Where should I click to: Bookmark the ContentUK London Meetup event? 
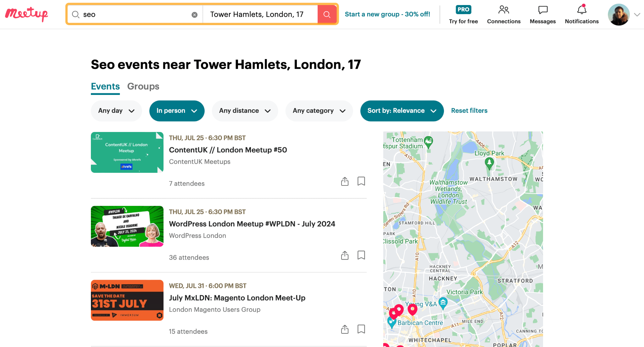point(361,181)
